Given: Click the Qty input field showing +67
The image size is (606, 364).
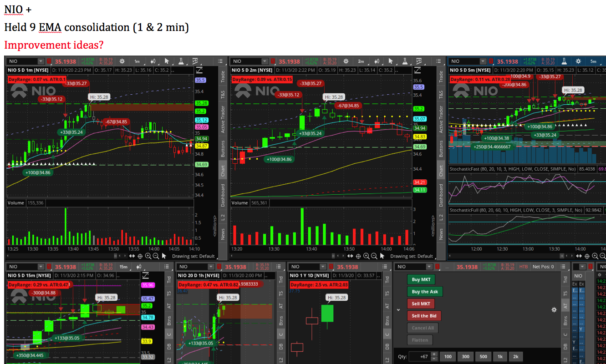Looking at the screenshot, I should coord(419,357).
